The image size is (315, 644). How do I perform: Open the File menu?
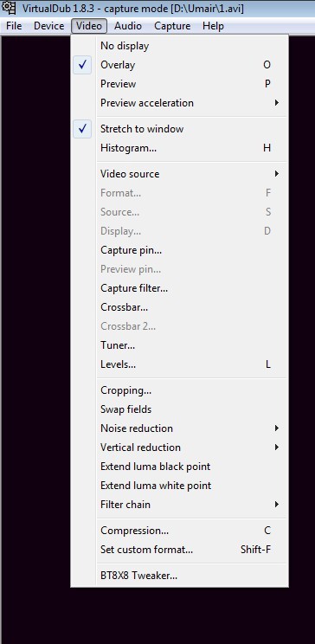click(14, 26)
